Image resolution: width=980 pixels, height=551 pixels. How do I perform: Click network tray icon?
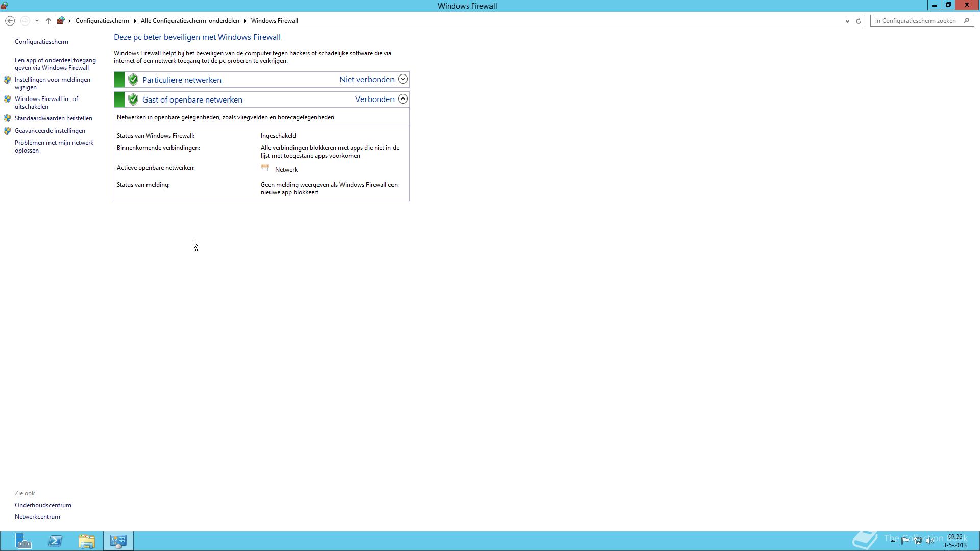tap(918, 540)
